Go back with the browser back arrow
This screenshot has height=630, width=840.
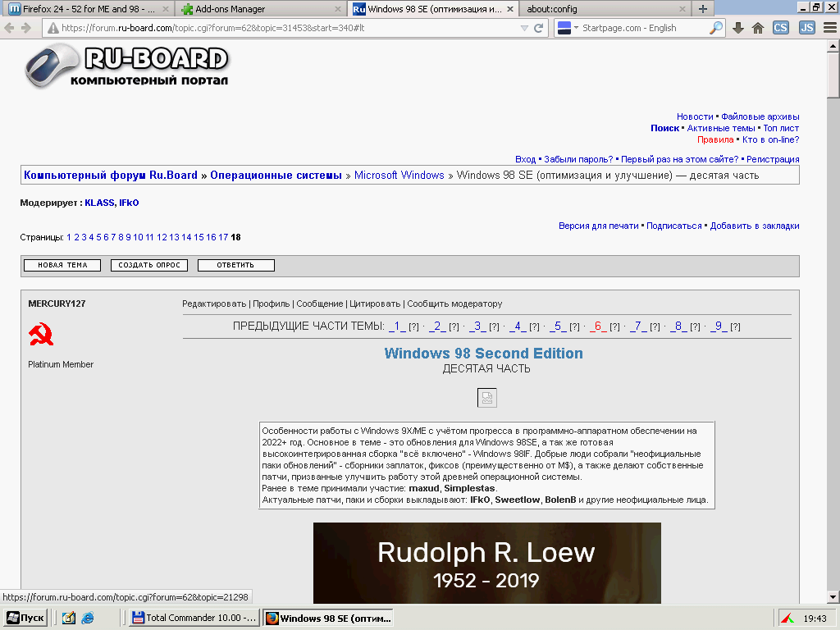9,28
